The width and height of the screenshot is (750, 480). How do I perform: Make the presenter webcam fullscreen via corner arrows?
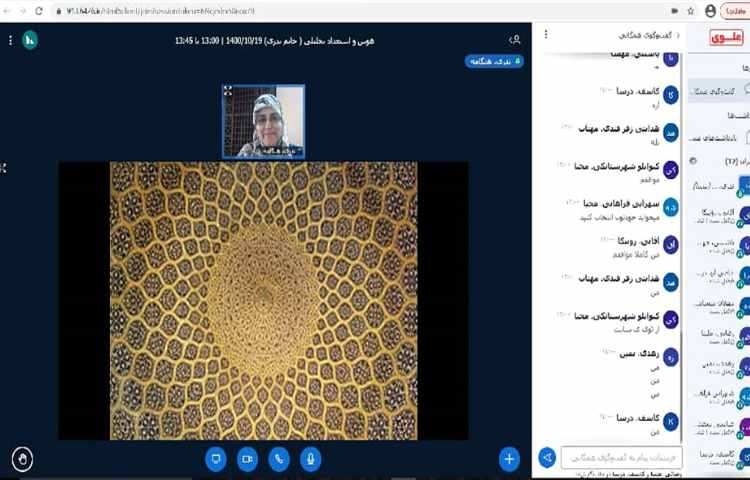228,91
